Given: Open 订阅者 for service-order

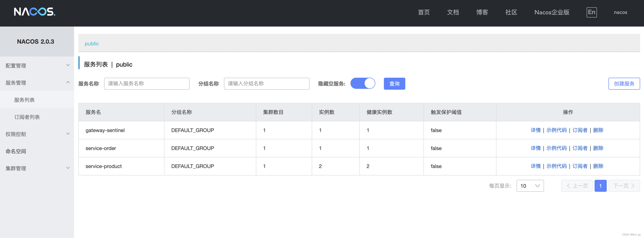Looking at the screenshot, I should pyautogui.click(x=580, y=148).
